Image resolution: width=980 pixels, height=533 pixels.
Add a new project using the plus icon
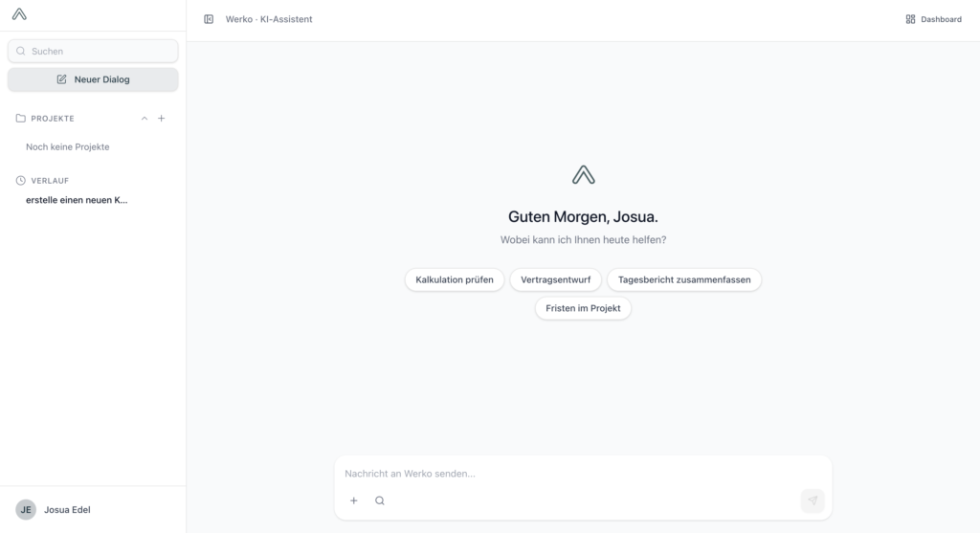(x=162, y=119)
